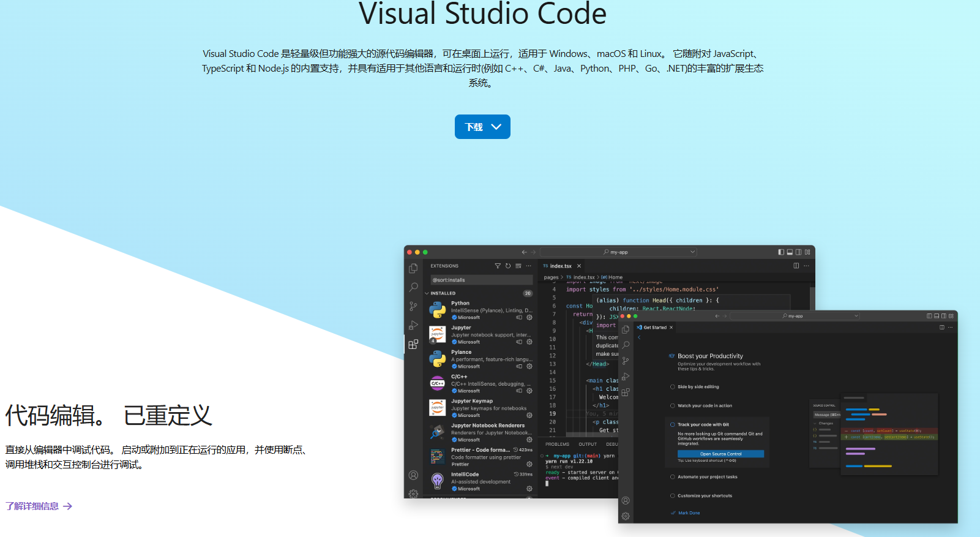980x537 pixels.
Task: Toggle bottom panel in back window title bar
Action: pos(790,252)
